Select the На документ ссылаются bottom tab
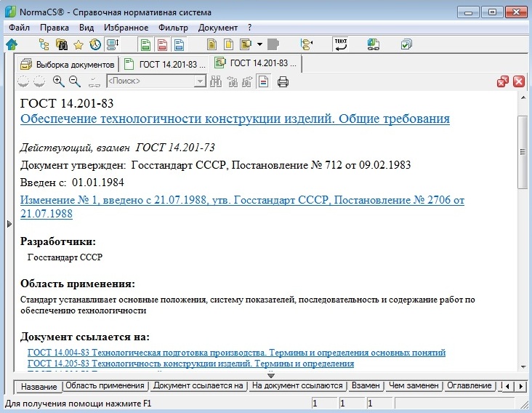Viewport: 532px width, 413px height. [x=297, y=386]
